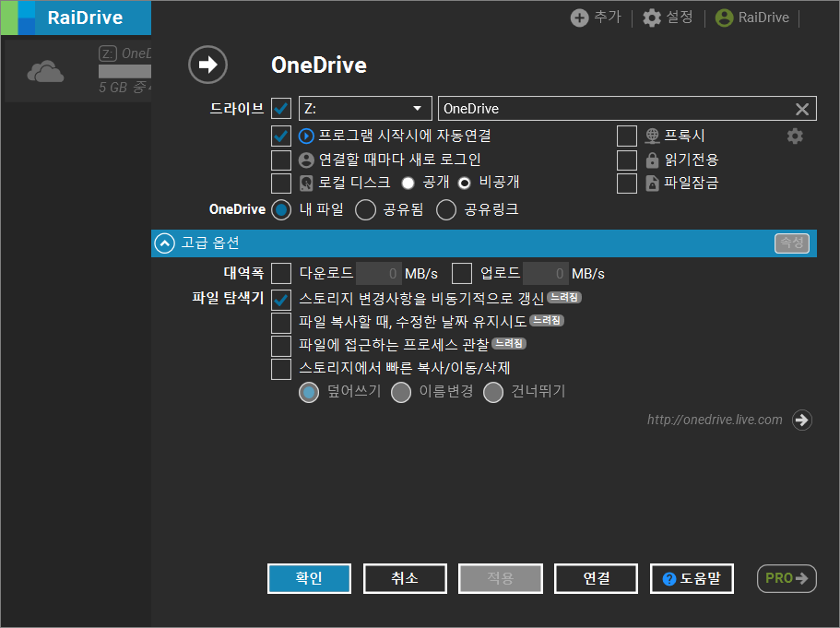Uncheck 스토리지 변경사항을 비동기적으로 갱신
The width and height of the screenshot is (840, 628).
(x=281, y=300)
